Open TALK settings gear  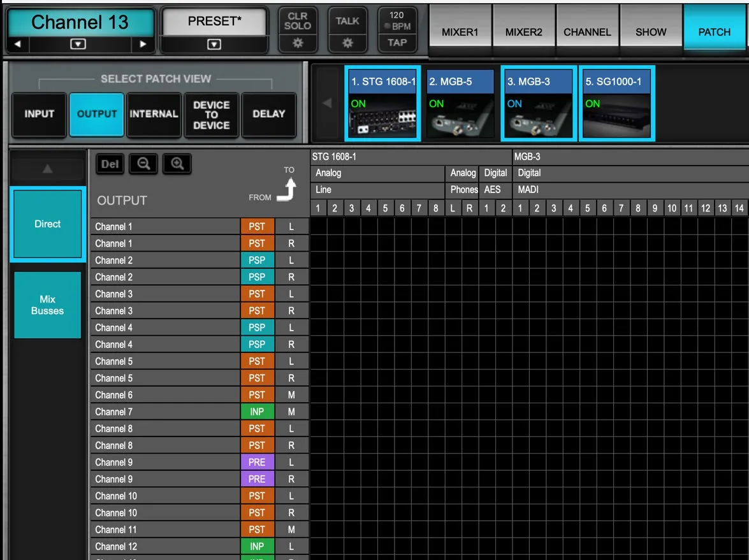[x=347, y=43]
